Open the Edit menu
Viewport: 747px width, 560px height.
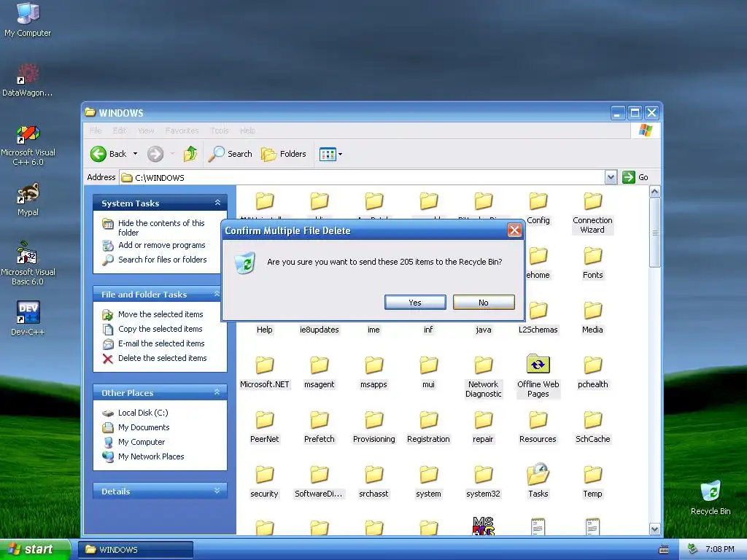tap(120, 131)
